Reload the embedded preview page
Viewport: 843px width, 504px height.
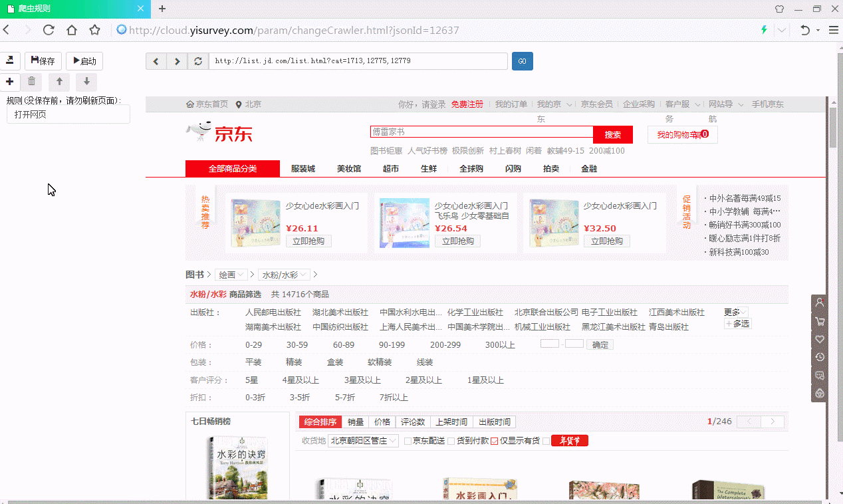click(198, 61)
